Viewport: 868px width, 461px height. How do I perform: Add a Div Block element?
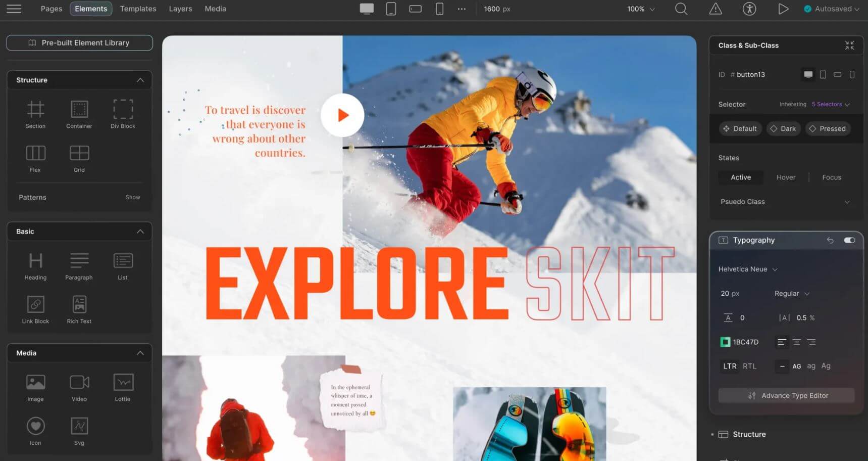[x=123, y=115]
